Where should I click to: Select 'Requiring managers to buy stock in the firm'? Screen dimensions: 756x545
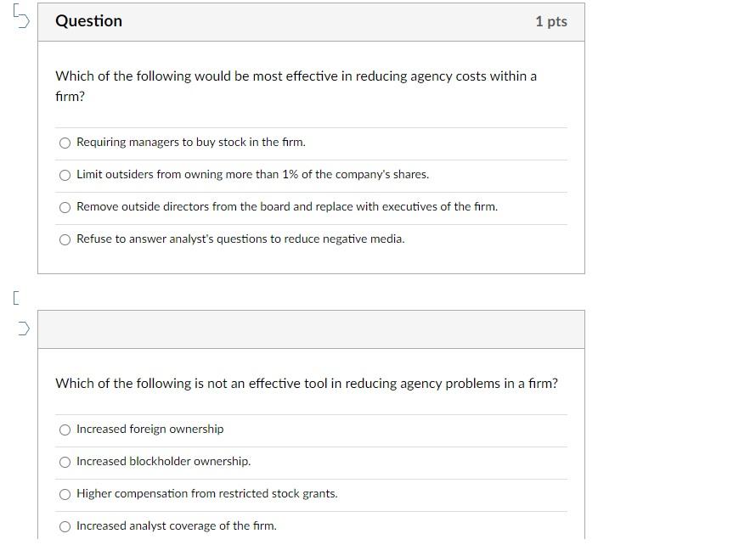(x=190, y=142)
